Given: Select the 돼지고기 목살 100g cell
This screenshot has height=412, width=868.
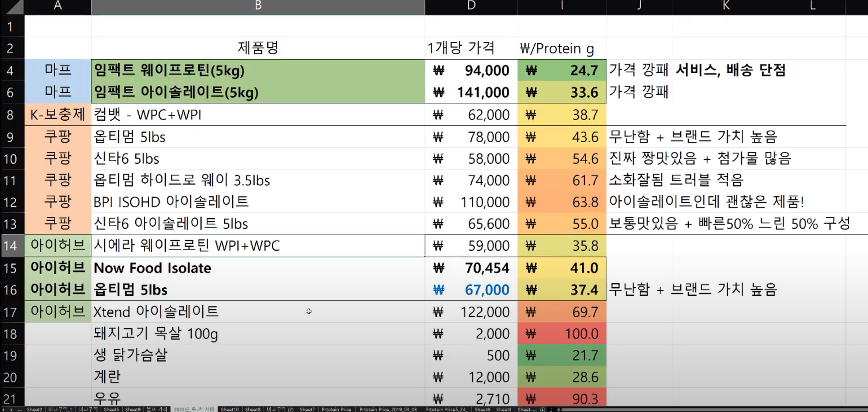Looking at the screenshot, I should pyautogui.click(x=258, y=334).
